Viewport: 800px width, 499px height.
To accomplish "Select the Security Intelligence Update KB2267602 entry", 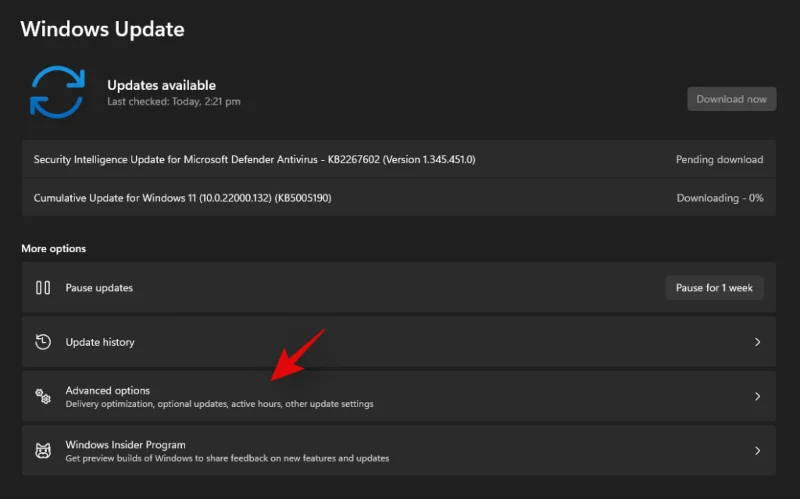I will [x=398, y=159].
